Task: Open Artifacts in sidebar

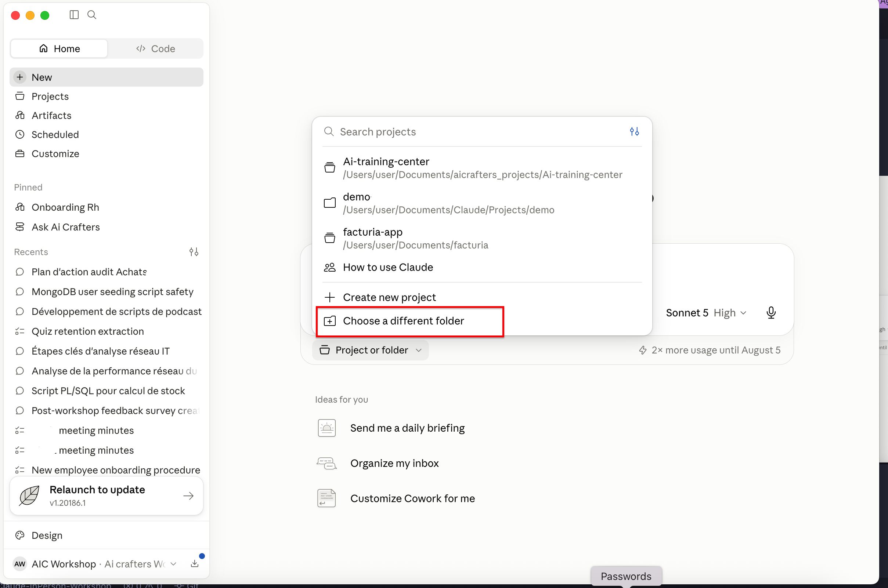Action: tap(107, 116)
